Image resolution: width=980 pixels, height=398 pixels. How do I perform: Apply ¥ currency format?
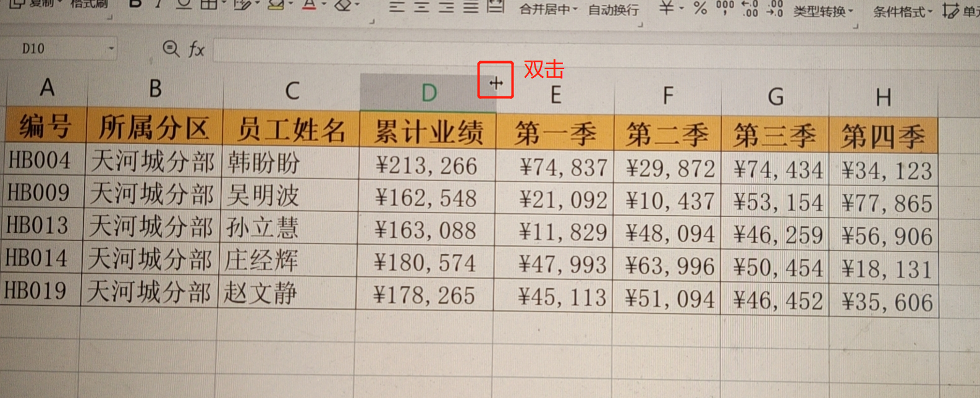tap(665, 7)
